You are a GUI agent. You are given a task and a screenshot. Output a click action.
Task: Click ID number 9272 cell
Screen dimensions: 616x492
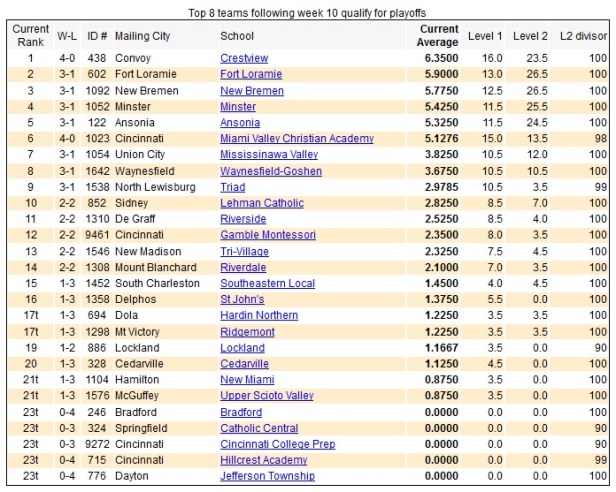pos(97,444)
